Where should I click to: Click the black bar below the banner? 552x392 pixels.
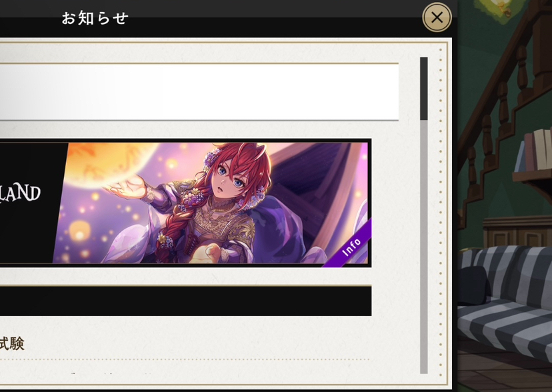185,301
